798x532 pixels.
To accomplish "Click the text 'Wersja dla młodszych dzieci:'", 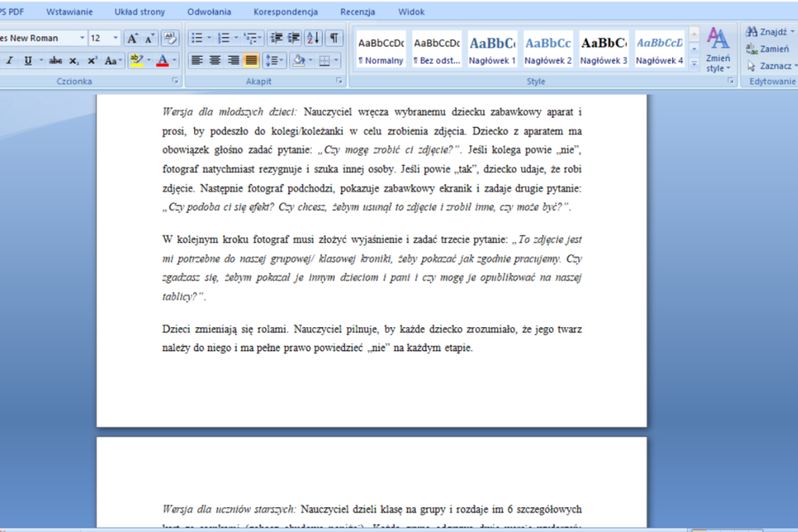I will tap(229, 112).
